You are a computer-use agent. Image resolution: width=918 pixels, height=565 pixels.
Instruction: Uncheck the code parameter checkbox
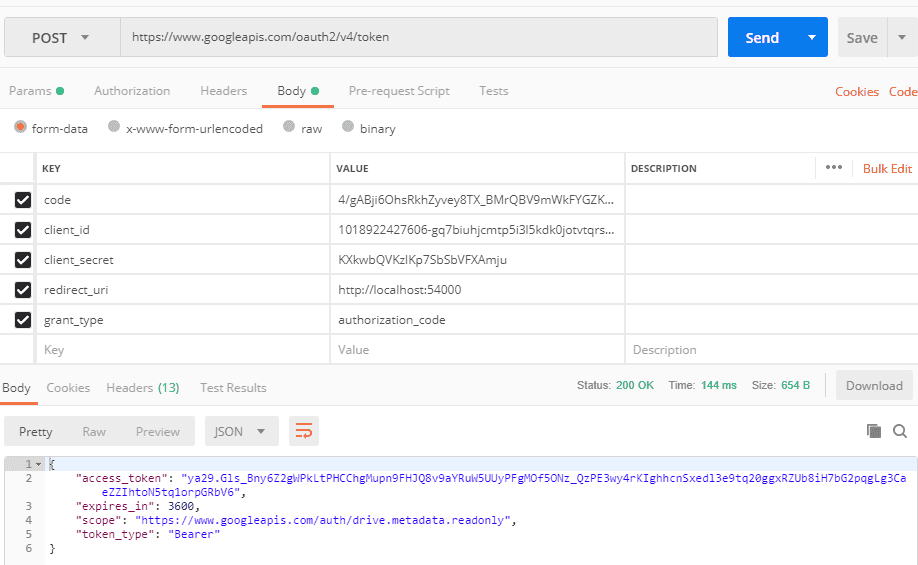coord(23,200)
